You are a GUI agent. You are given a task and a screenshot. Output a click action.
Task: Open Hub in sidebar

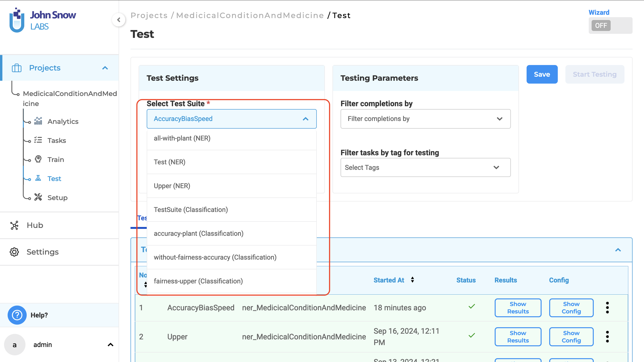click(35, 225)
